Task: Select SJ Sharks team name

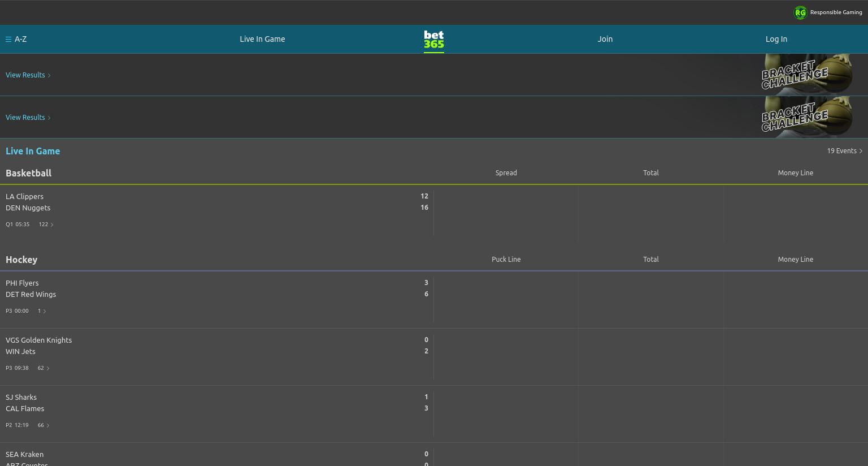Action: coord(21,397)
